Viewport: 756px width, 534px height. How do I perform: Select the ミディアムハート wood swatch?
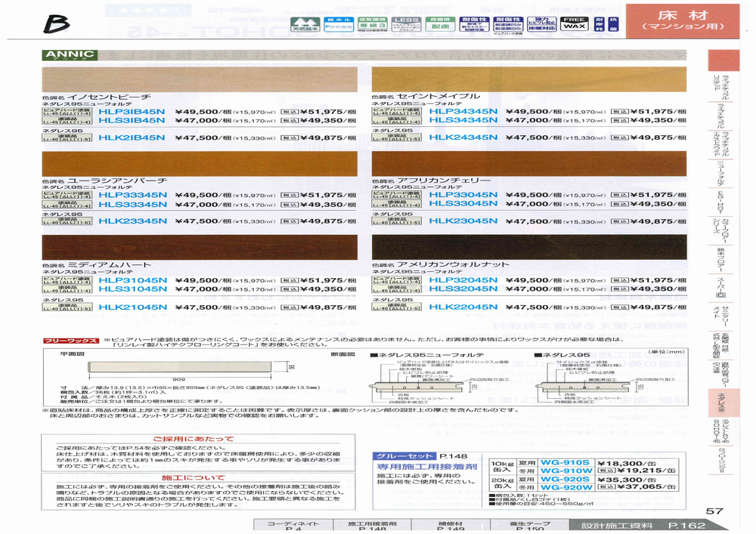(x=200, y=248)
